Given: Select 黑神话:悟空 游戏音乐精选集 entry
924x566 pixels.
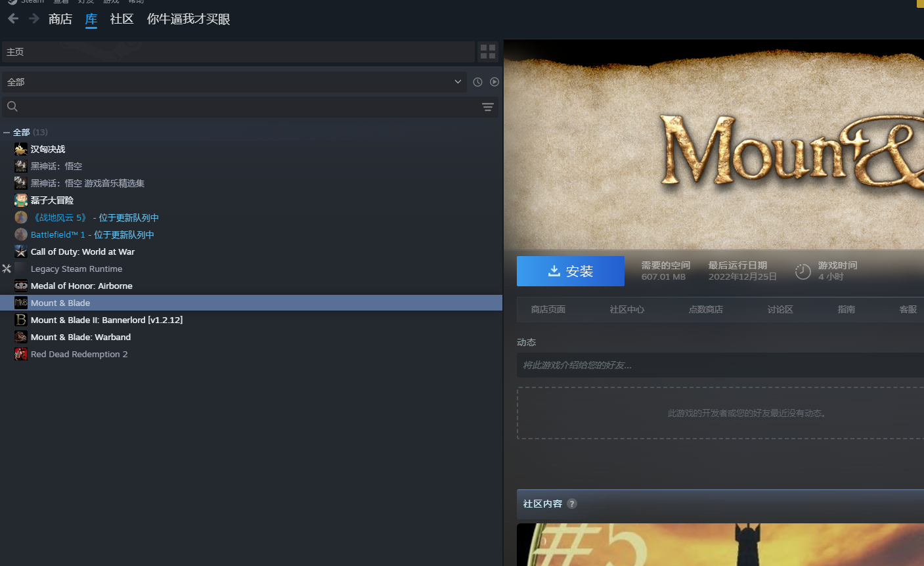Looking at the screenshot, I should tap(87, 183).
